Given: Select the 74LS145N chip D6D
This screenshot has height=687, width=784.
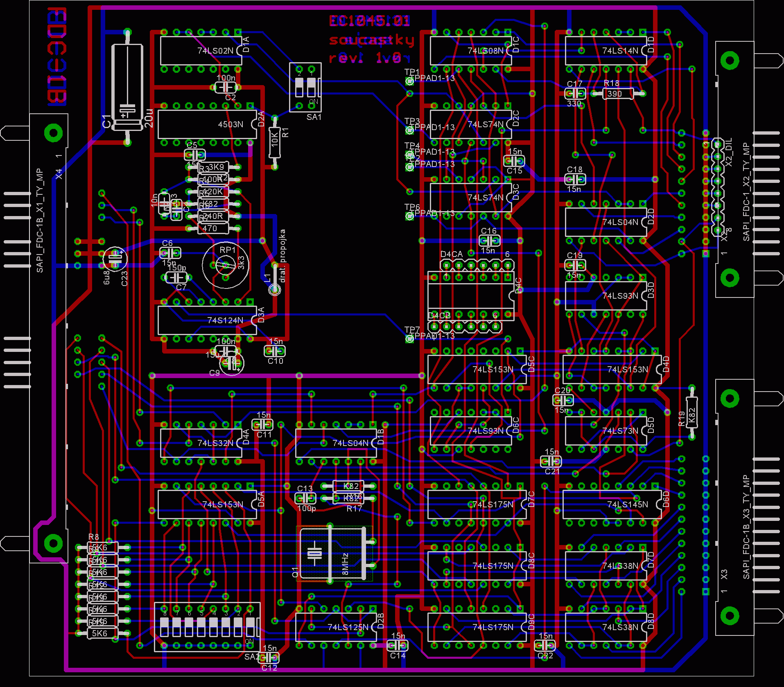Looking at the screenshot, I should [x=612, y=504].
